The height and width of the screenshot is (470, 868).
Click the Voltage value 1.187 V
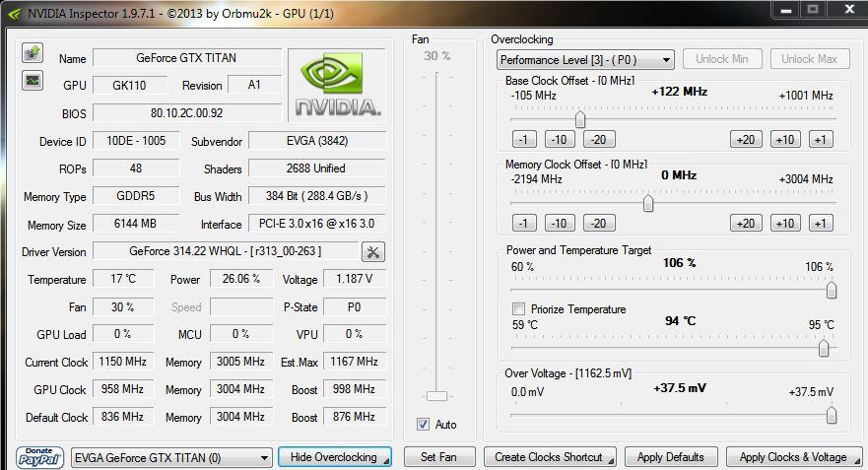coord(355,279)
